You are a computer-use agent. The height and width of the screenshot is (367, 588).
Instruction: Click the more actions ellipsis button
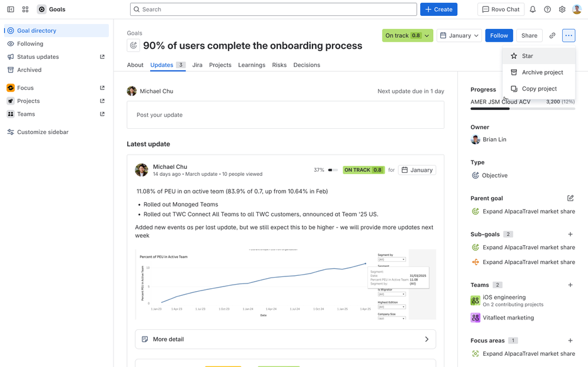click(x=569, y=36)
